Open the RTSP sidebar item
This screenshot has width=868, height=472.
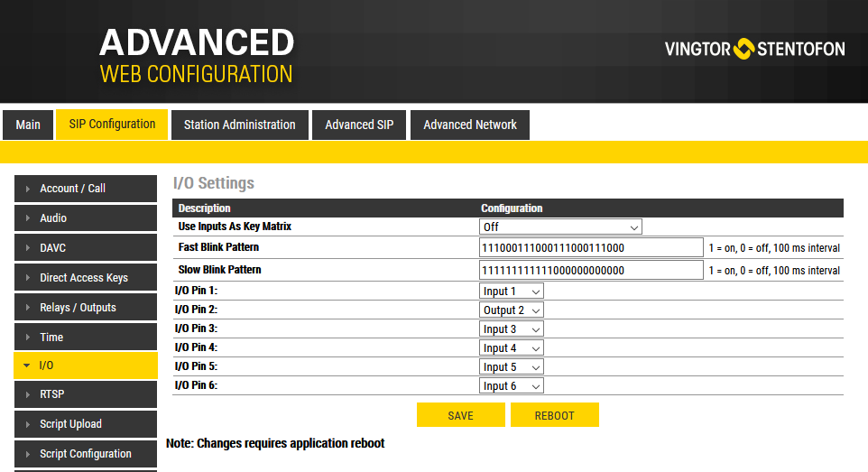(x=86, y=394)
